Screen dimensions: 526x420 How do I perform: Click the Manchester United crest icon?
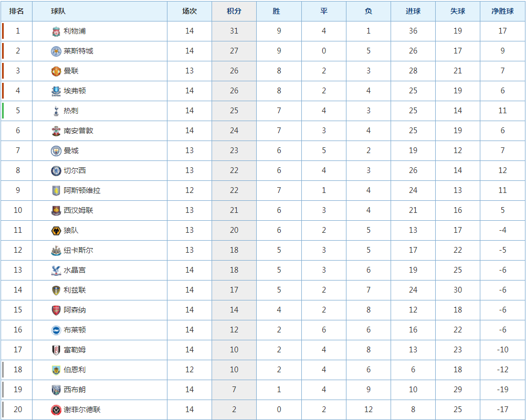click(56, 71)
